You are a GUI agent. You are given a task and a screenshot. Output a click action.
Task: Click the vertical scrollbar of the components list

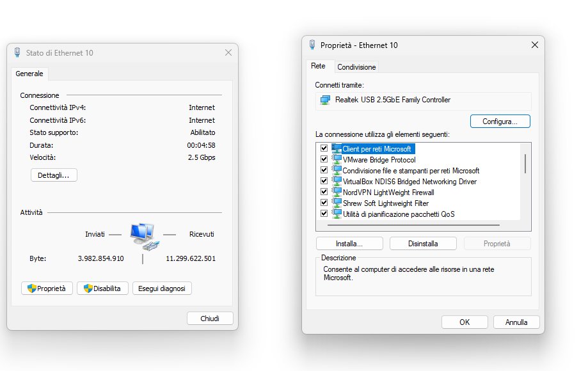click(x=525, y=164)
